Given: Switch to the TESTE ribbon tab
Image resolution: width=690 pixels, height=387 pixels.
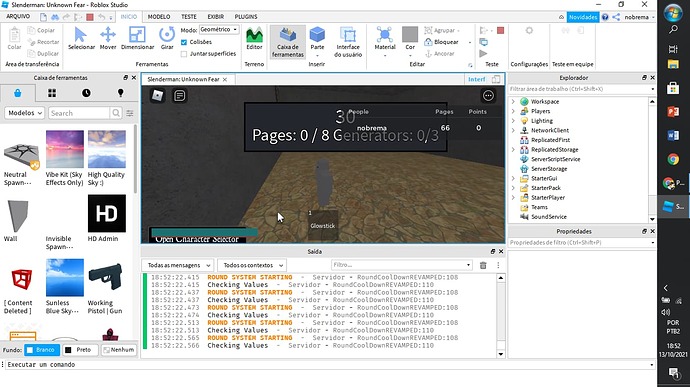Looking at the screenshot, I should click(189, 16).
